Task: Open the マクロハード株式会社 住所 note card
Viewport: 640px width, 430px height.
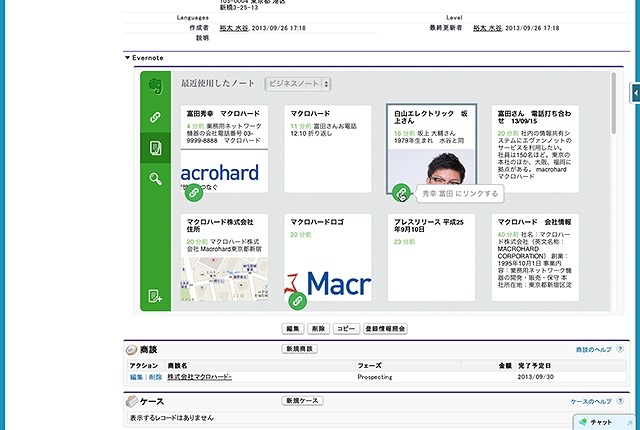Action: tap(224, 257)
